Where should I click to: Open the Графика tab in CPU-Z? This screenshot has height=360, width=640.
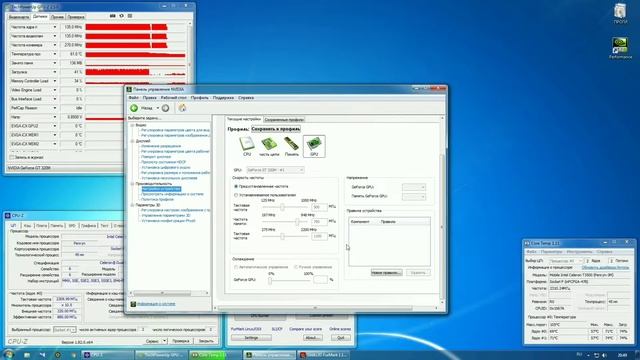88,225
